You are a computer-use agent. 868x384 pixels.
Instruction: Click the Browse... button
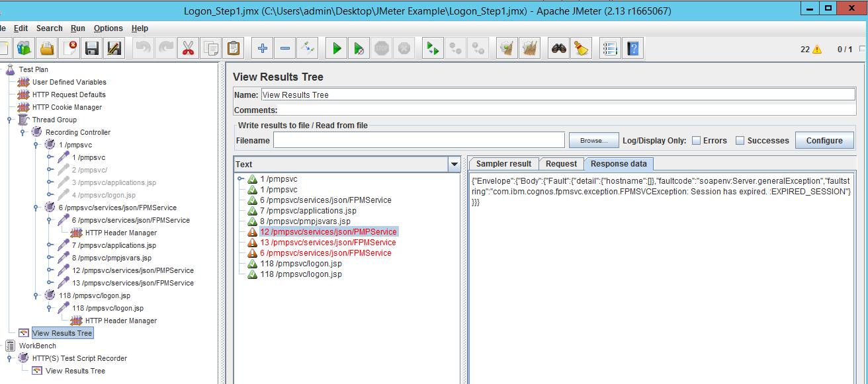point(593,140)
